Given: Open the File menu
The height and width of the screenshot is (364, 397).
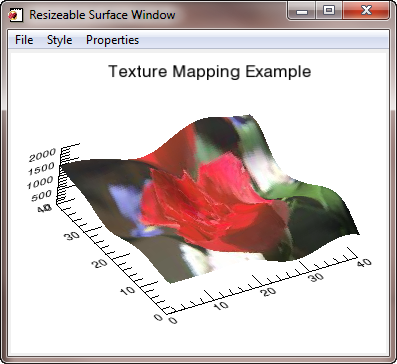Looking at the screenshot, I should (24, 40).
